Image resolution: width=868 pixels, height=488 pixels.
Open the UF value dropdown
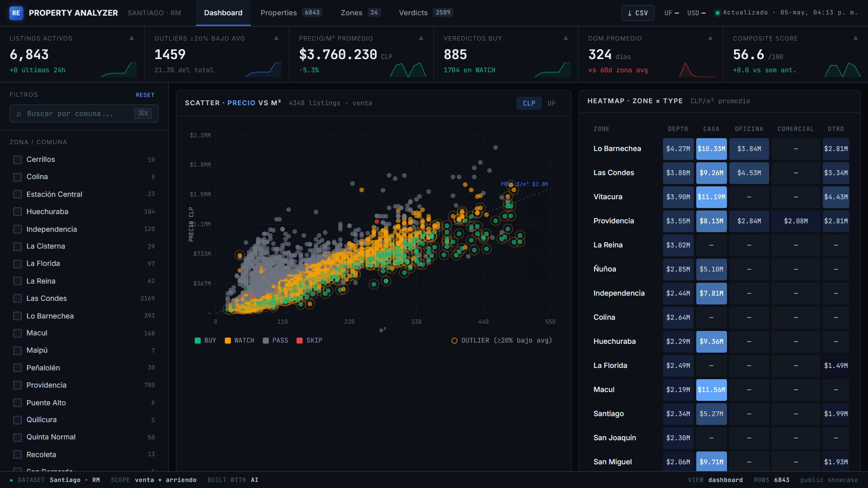(x=671, y=13)
